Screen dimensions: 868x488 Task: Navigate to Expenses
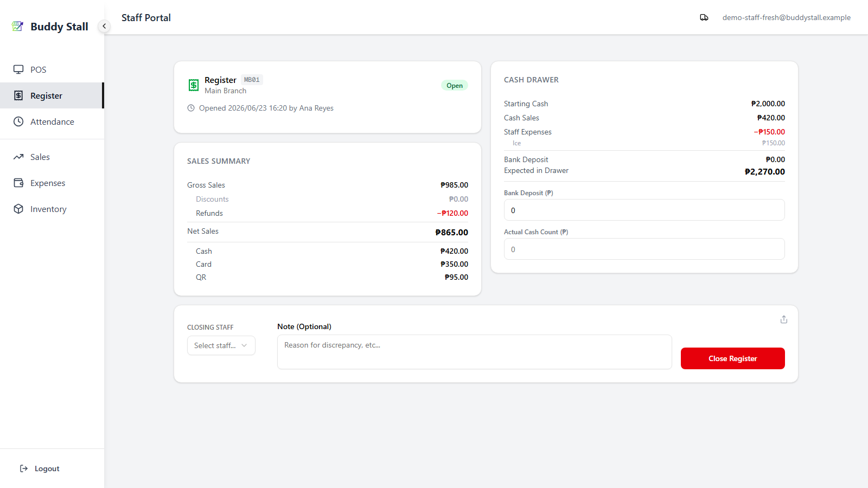pyautogui.click(x=52, y=183)
